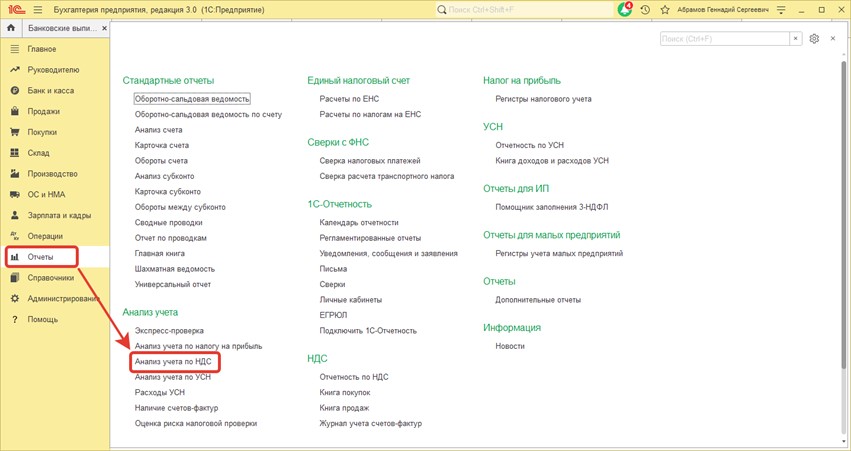Open Оборотно-сальдовая ведомость report
This screenshot has height=451, width=851.
192,99
